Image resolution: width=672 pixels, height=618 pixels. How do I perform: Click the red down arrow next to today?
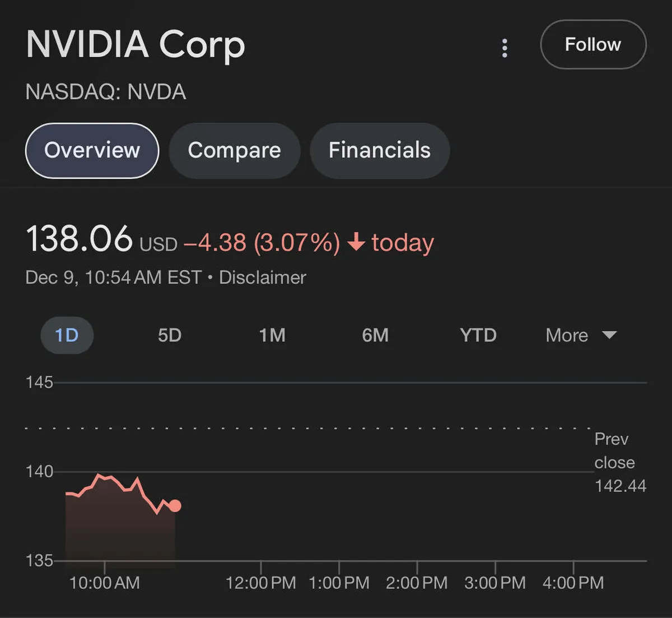point(356,243)
